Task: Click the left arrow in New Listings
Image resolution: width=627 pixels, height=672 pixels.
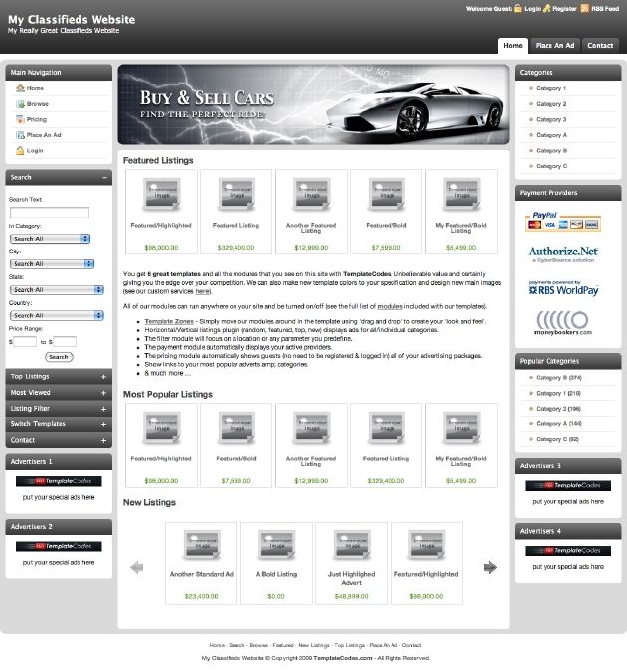Action: click(x=137, y=567)
